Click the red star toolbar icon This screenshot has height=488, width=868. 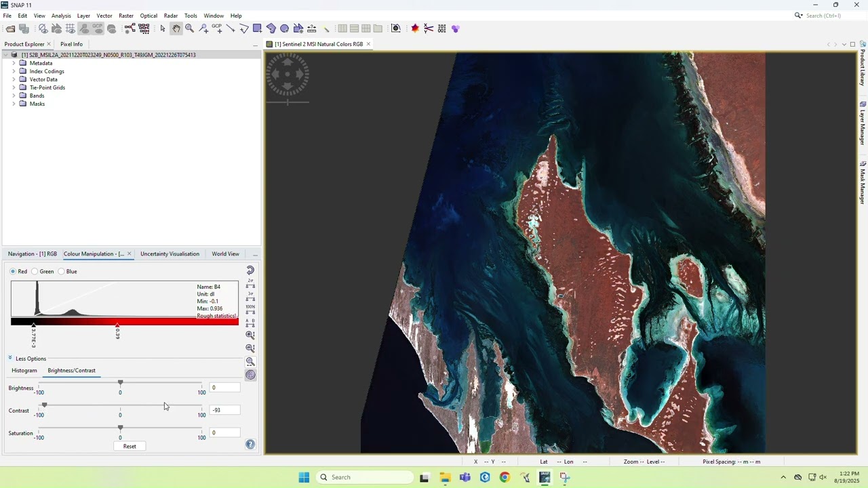[415, 28]
